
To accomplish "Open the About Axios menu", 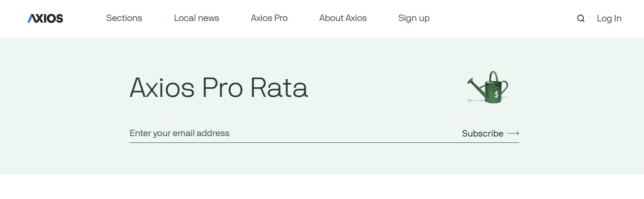I will [343, 18].
